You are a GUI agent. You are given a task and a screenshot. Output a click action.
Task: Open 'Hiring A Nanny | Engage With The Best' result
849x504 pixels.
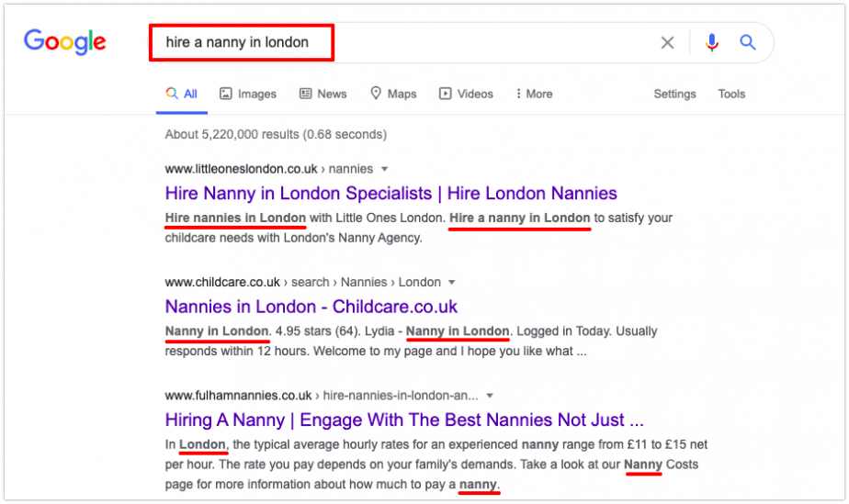(404, 420)
